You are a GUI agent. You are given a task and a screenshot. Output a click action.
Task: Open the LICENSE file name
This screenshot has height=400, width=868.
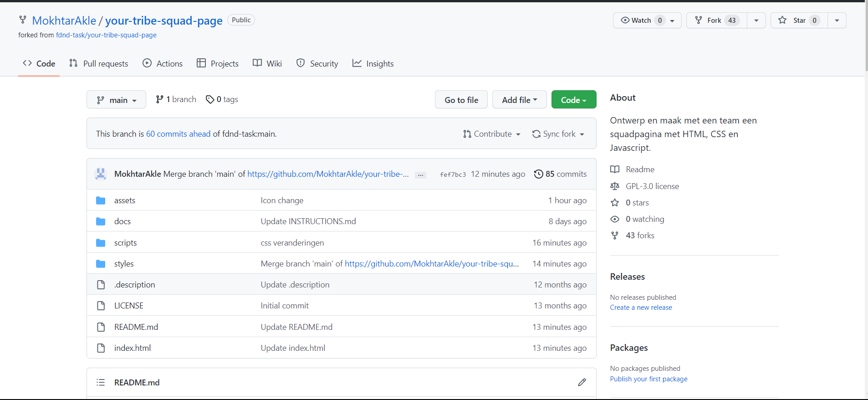[x=129, y=306]
